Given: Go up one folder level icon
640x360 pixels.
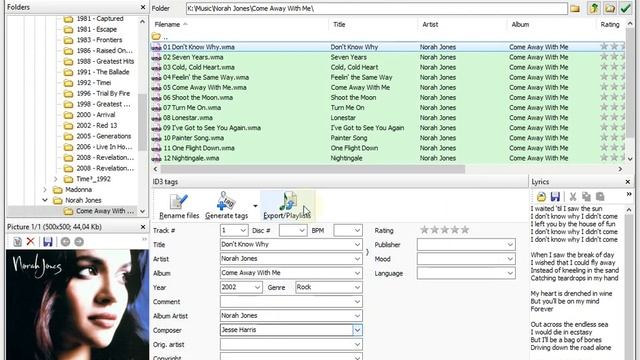Looking at the screenshot, I should click(x=594, y=8).
